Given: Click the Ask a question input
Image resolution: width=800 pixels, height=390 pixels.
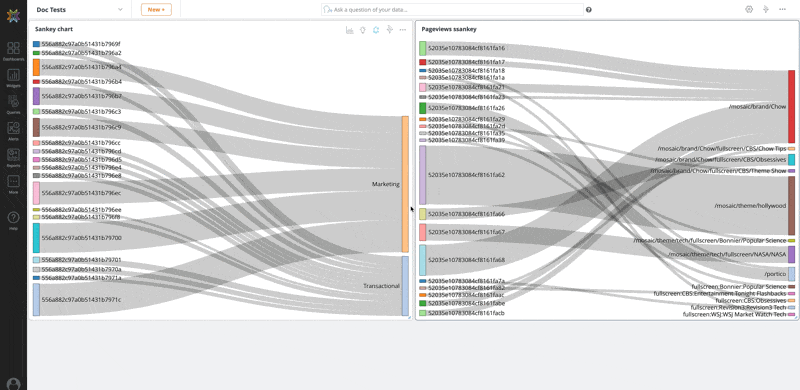Looking at the screenshot, I should coord(452,9).
